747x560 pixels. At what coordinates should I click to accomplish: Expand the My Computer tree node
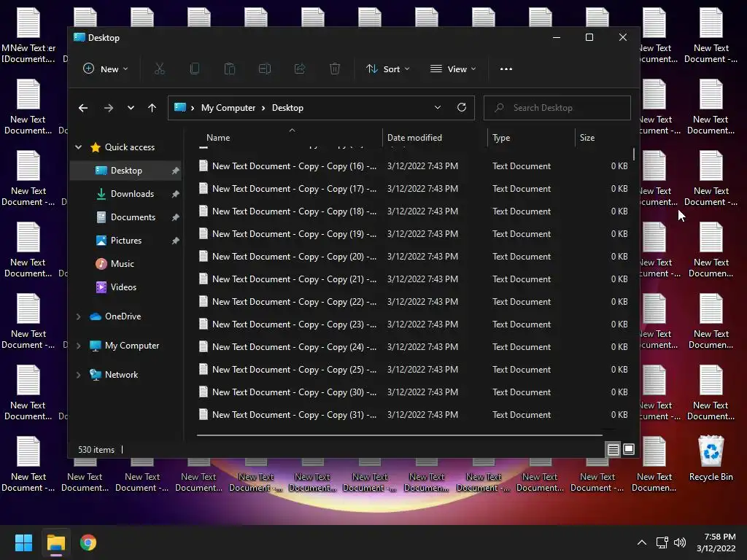(x=79, y=346)
